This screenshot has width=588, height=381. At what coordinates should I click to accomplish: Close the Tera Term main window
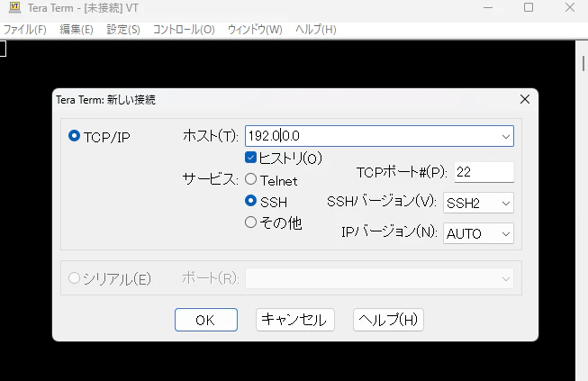(570, 7)
